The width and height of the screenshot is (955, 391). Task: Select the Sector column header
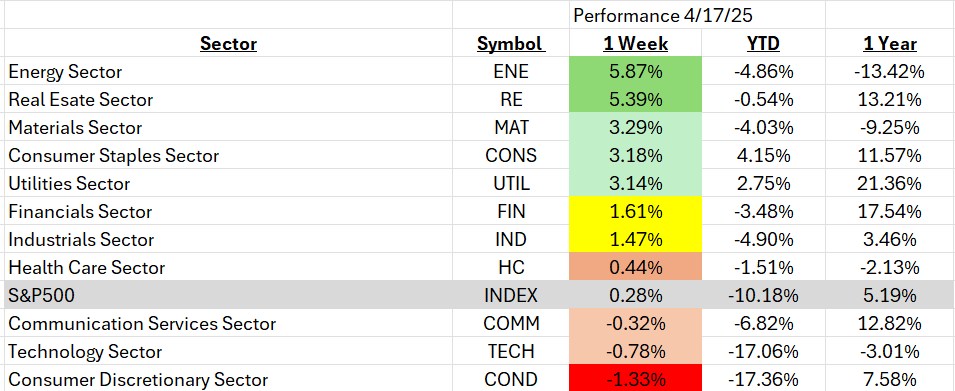coord(228,44)
